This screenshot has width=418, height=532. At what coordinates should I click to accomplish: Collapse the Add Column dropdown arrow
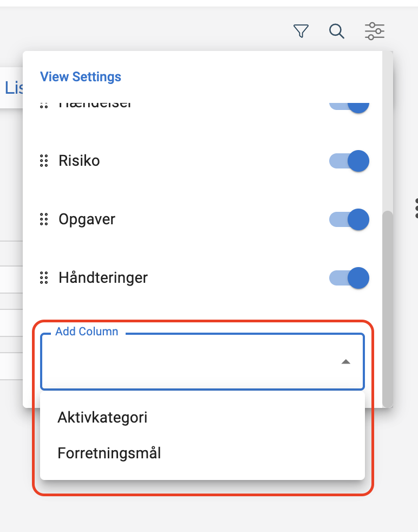[346, 362]
